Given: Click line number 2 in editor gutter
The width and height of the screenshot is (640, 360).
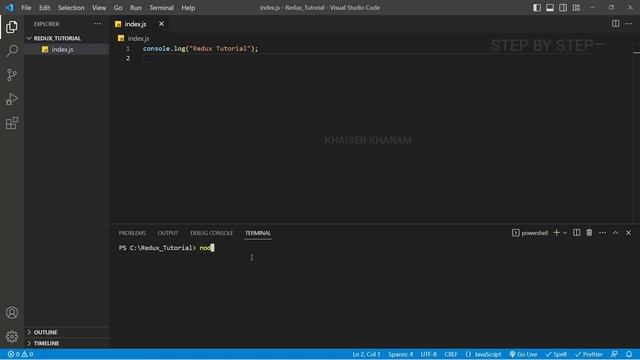Looking at the screenshot, I should [128, 58].
